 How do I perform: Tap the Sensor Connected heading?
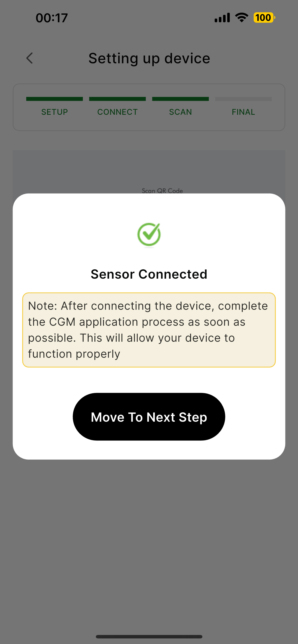[149, 274]
